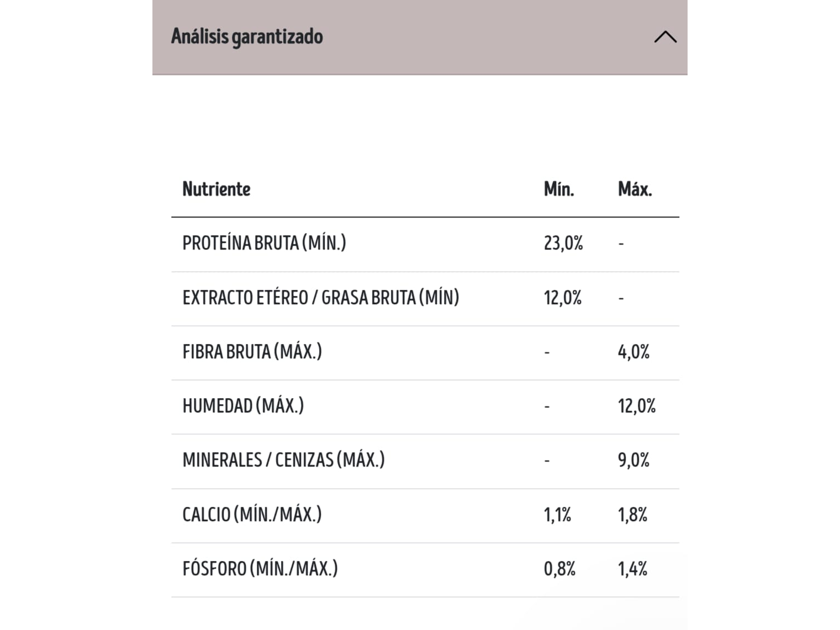The image size is (840, 630).
Task: Click the 23,0% protein minimum value
Action: [563, 243]
